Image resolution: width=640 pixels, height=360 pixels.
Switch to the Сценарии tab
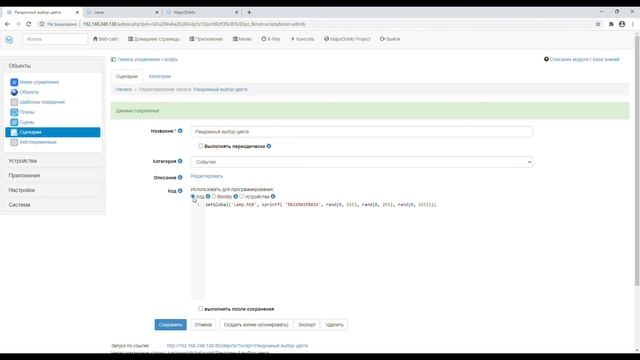pos(127,76)
